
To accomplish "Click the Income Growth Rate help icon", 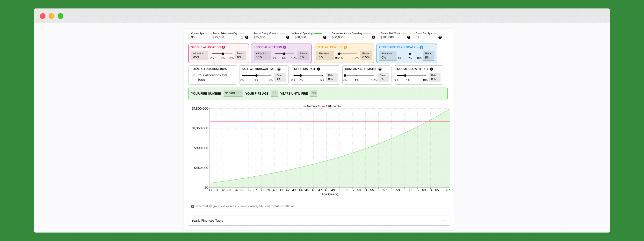I will [431, 69].
